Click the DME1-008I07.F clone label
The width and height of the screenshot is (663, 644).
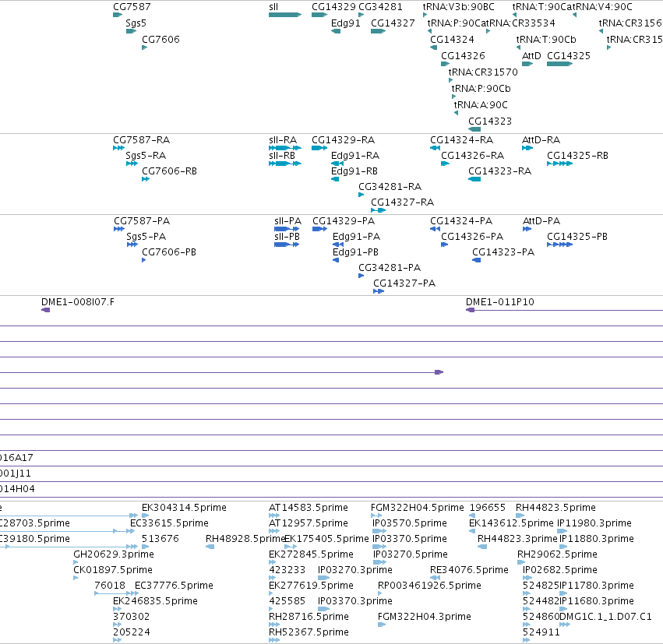(78, 303)
